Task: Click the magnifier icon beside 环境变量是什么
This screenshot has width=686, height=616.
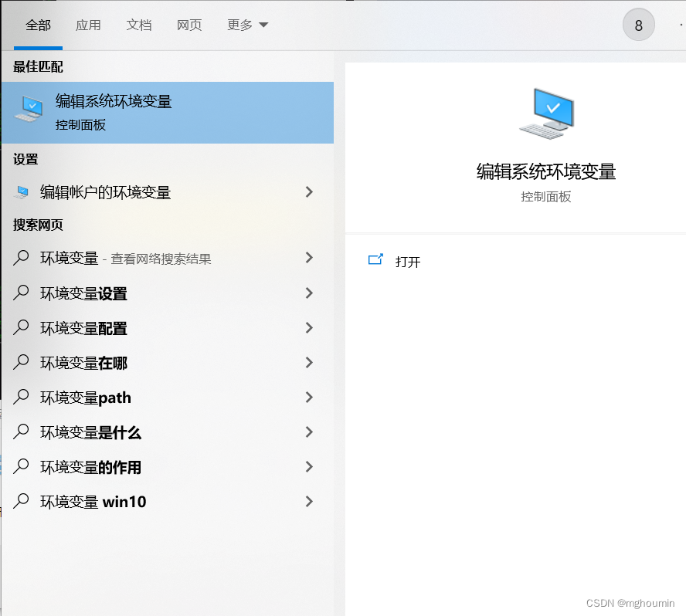Action: (21, 432)
